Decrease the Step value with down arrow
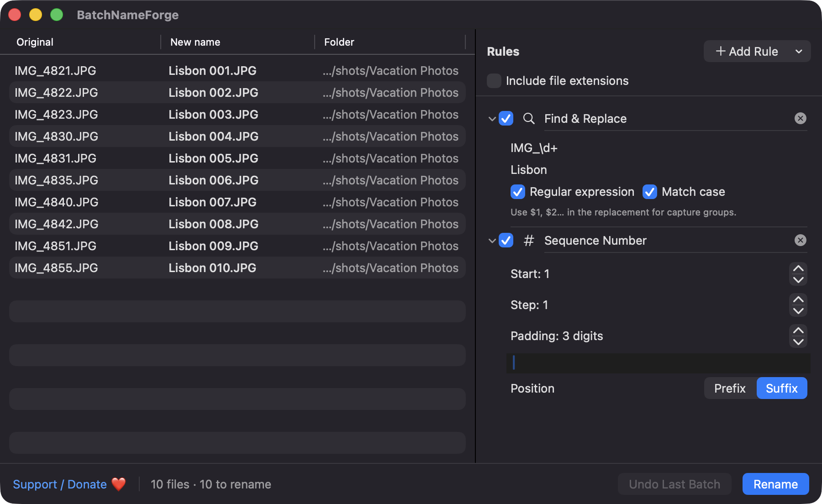This screenshot has width=822, height=504. pos(798,311)
